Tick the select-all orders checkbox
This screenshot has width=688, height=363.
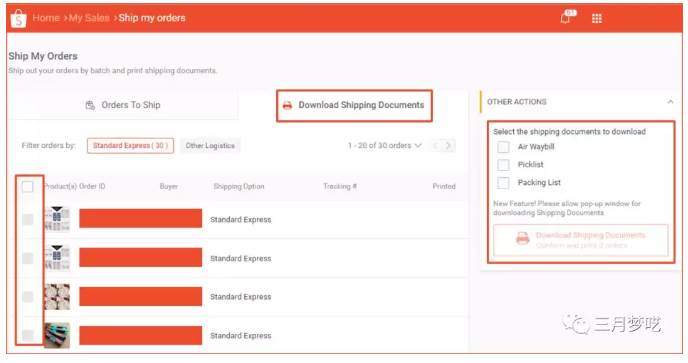click(x=28, y=187)
